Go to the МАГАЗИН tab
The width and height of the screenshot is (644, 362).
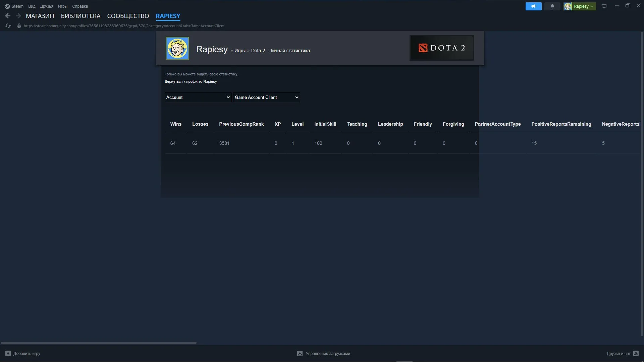coord(40,16)
